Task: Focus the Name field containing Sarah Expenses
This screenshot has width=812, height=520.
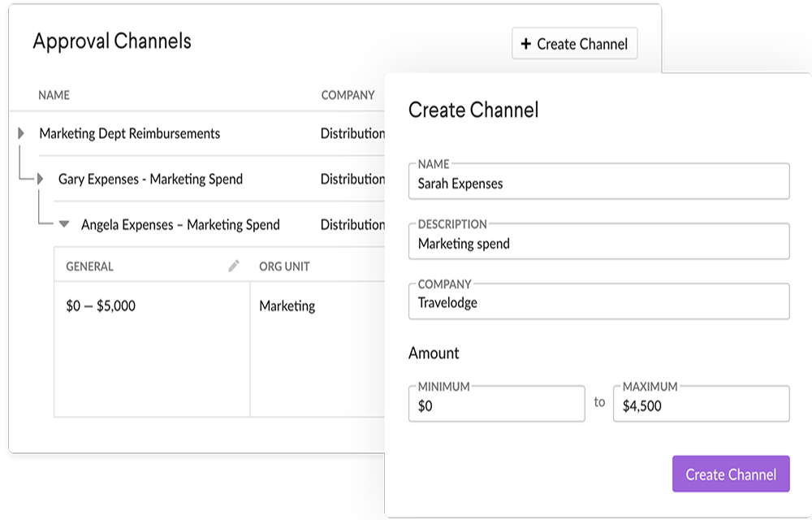Action: click(x=598, y=183)
